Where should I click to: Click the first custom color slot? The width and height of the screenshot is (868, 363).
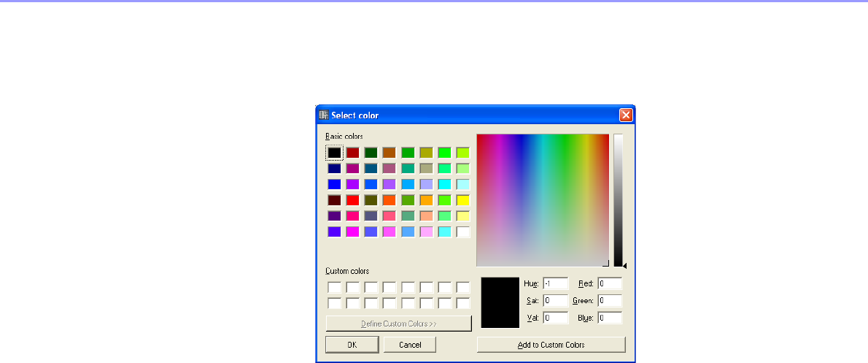[x=334, y=287]
